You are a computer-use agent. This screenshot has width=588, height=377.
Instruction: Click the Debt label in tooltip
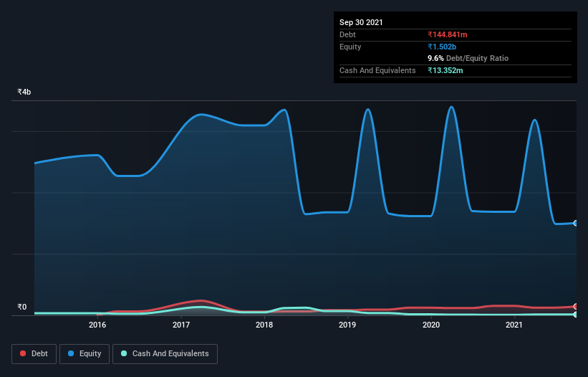click(x=347, y=34)
